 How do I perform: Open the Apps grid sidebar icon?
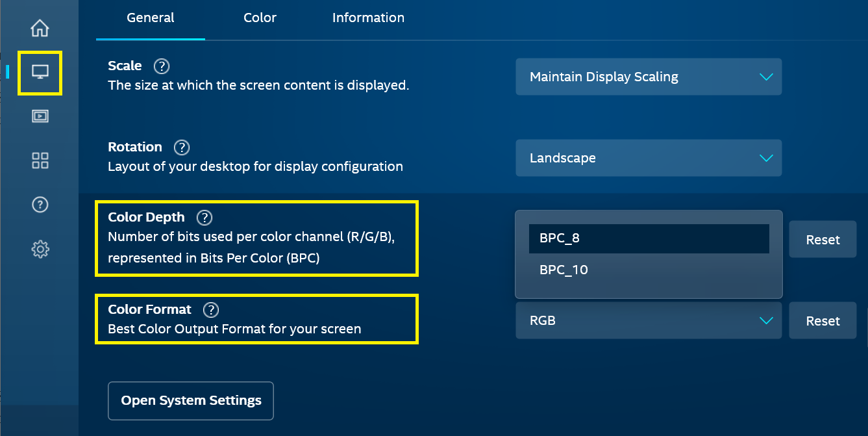pos(40,160)
